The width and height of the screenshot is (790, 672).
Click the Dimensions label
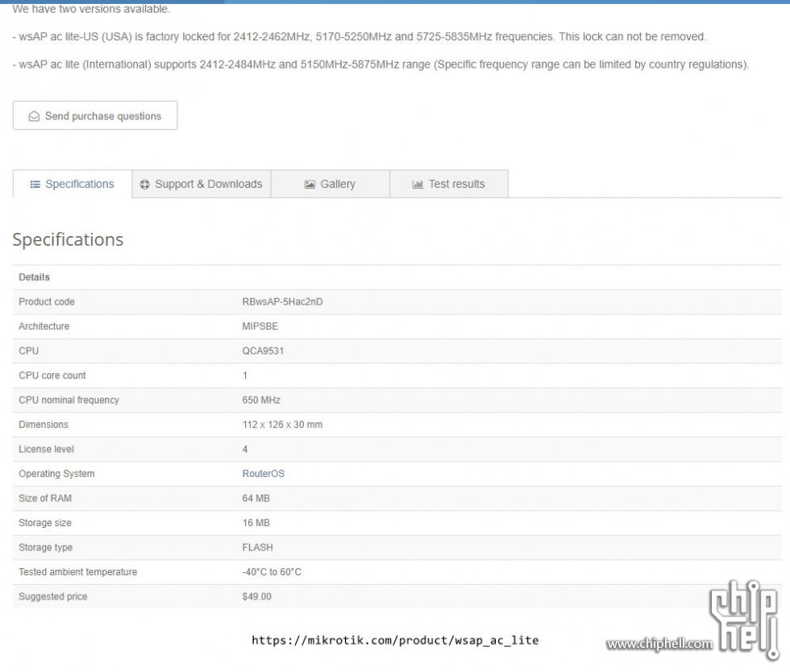(44, 425)
